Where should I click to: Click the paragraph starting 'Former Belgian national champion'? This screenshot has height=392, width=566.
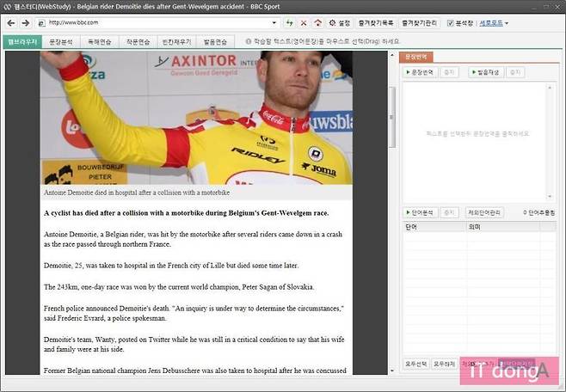pyautogui.click(x=195, y=371)
